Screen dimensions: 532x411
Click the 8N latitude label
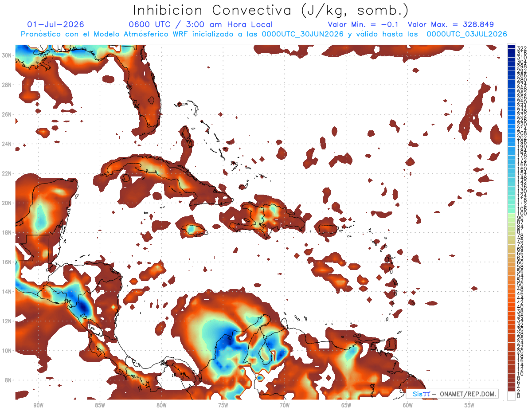click(8, 380)
